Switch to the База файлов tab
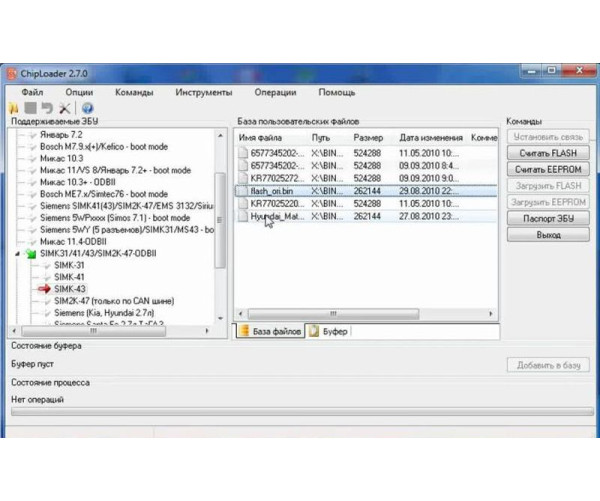 (x=273, y=331)
